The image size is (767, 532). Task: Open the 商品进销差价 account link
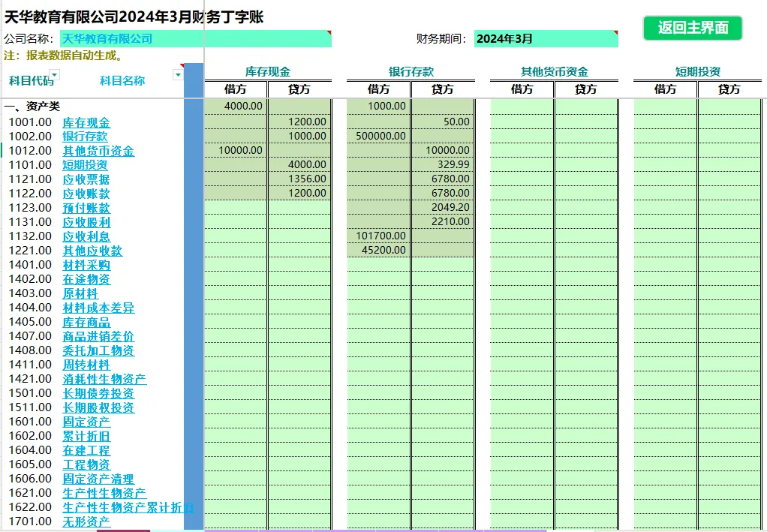click(98, 336)
